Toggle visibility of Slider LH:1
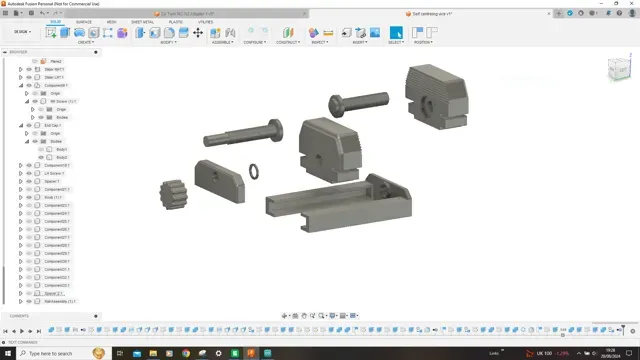Screen dimensions: 640x360 tap(29, 77)
